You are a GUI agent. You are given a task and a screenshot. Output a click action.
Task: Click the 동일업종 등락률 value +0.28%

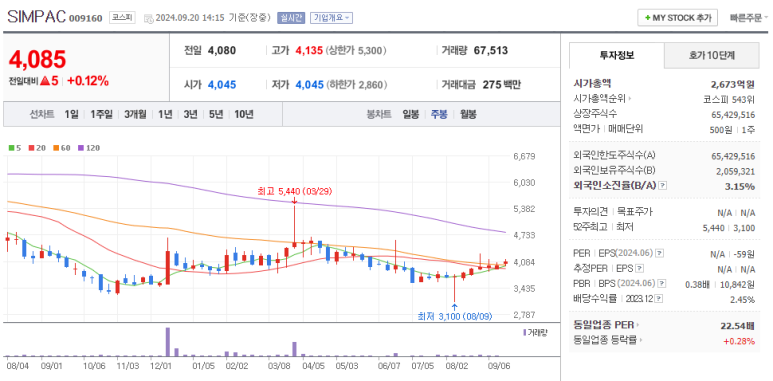[739, 340]
